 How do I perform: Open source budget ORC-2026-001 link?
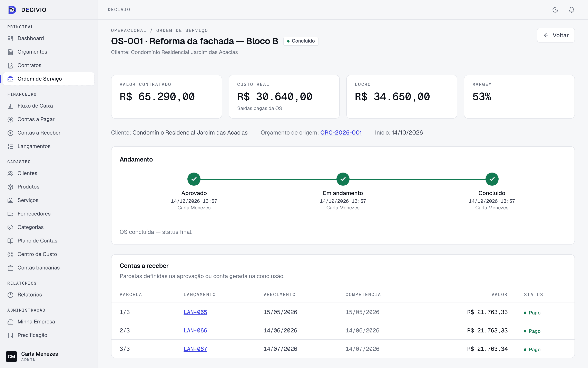[341, 133]
